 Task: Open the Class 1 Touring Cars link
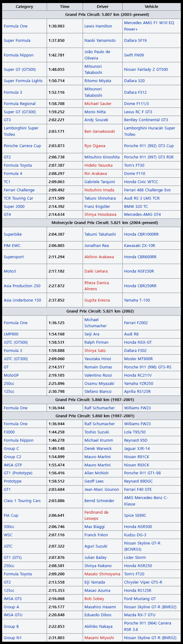(22, 501)
